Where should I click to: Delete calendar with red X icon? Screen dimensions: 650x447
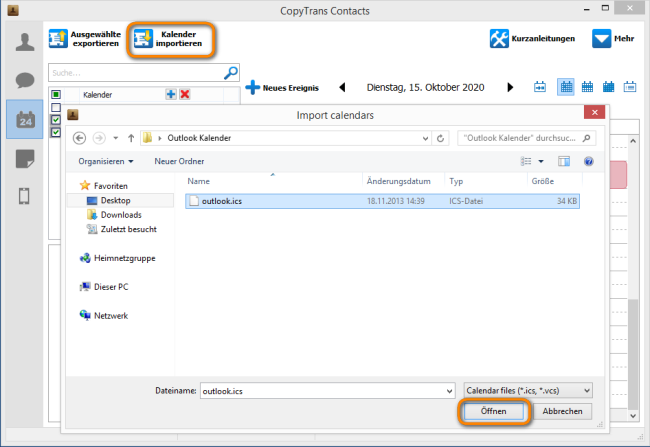pos(185,95)
